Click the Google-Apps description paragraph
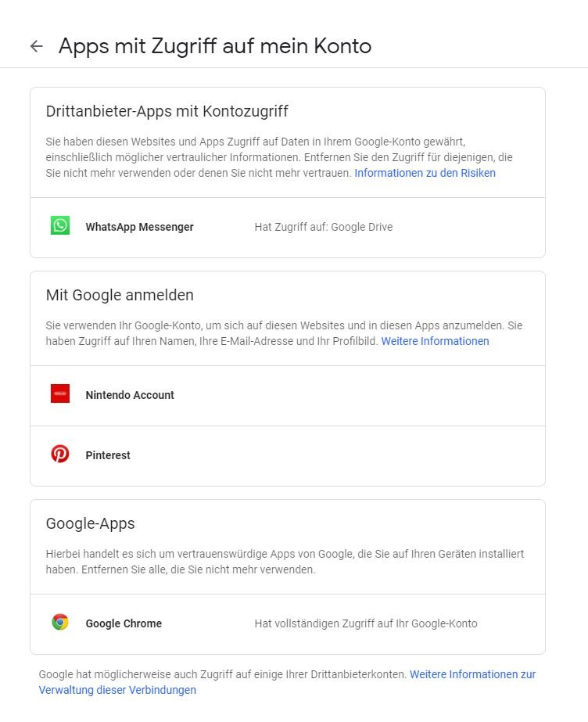 tap(285, 561)
